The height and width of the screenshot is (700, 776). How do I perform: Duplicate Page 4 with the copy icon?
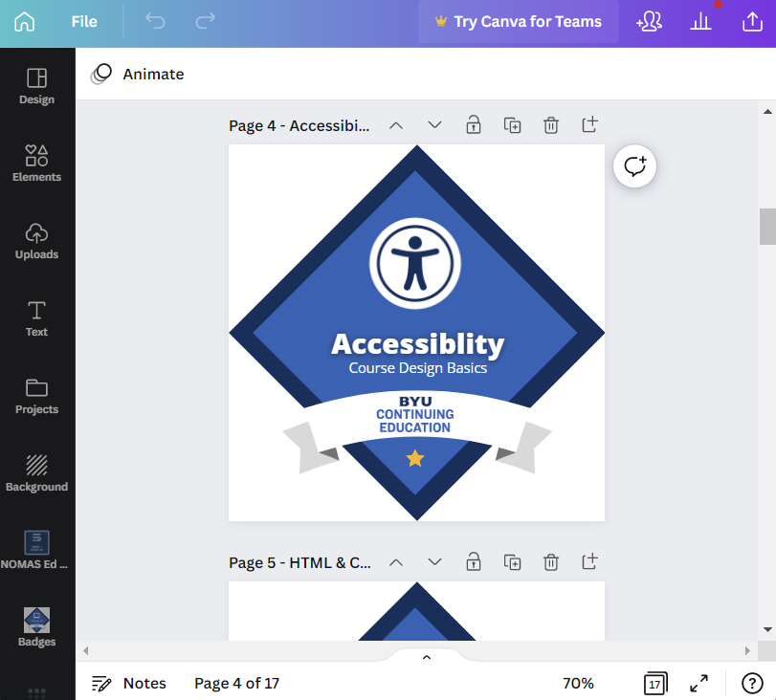point(513,124)
